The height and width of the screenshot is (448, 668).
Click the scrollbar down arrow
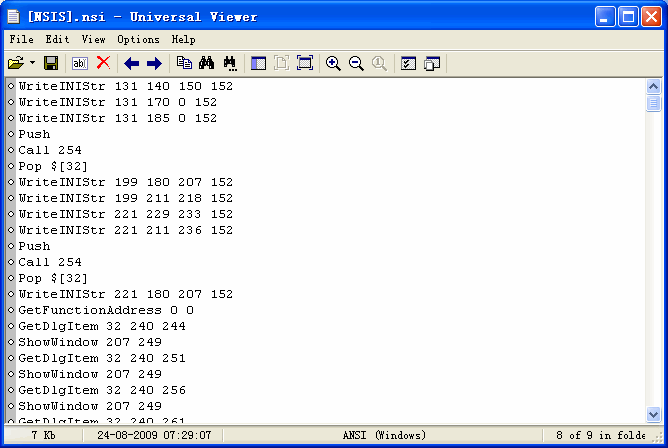click(654, 414)
